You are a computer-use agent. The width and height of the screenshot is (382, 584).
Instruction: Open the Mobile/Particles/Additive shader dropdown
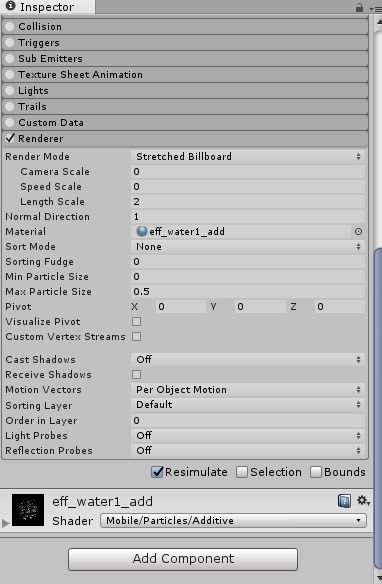(233, 520)
